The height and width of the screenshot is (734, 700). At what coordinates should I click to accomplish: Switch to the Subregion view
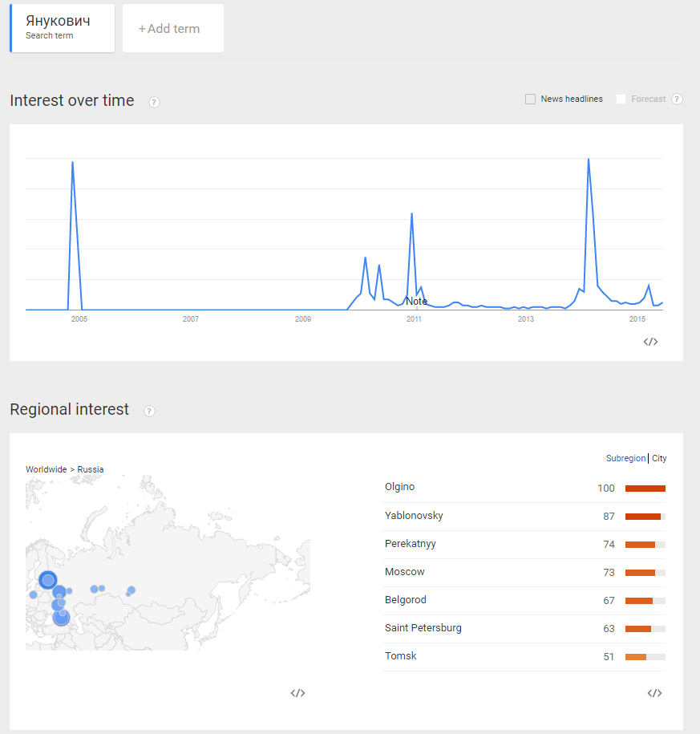point(625,459)
